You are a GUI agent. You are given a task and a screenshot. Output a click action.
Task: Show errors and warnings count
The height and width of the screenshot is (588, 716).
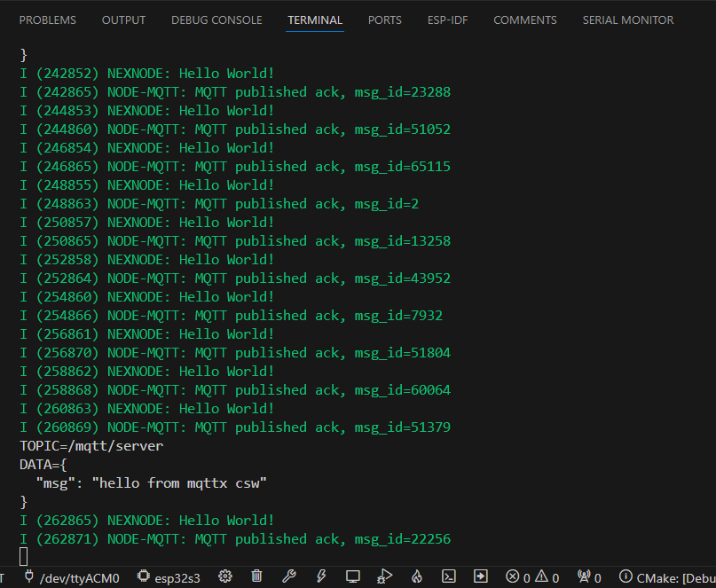(533, 577)
